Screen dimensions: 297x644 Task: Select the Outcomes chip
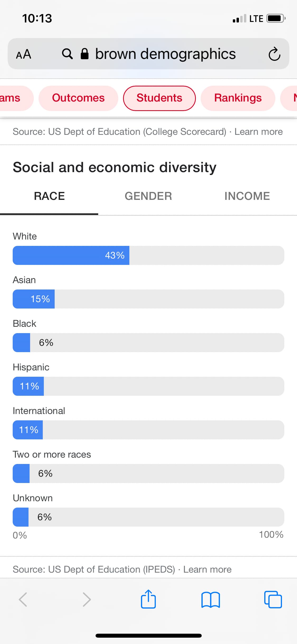coord(78,98)
